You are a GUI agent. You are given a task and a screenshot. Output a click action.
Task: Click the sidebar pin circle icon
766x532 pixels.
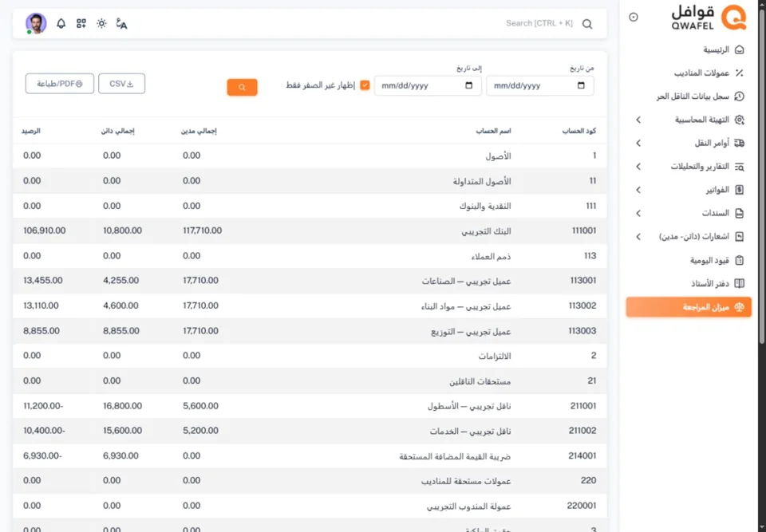(x=634, y=17)
